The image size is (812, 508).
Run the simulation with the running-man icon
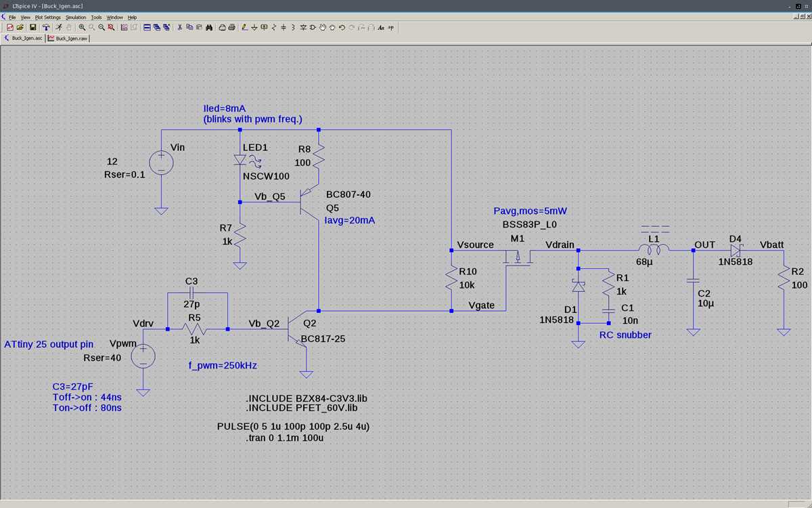[59, 27]
